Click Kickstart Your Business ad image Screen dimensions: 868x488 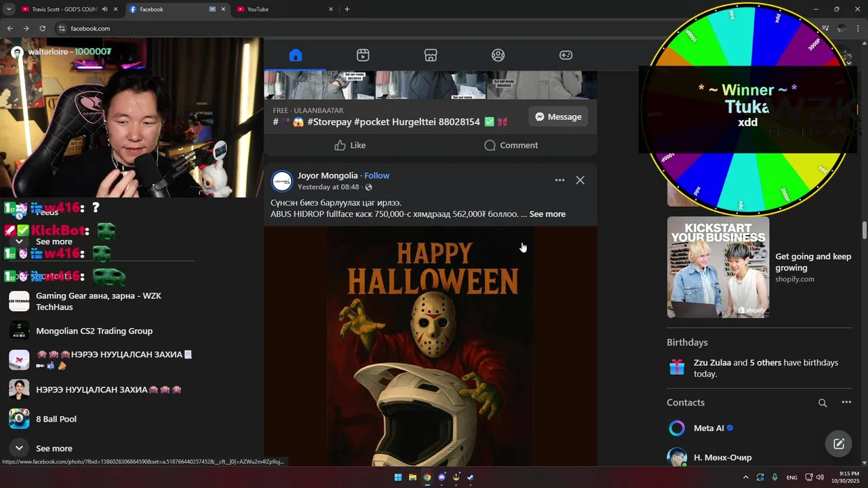pyautogui.click(x=718, y=267)
